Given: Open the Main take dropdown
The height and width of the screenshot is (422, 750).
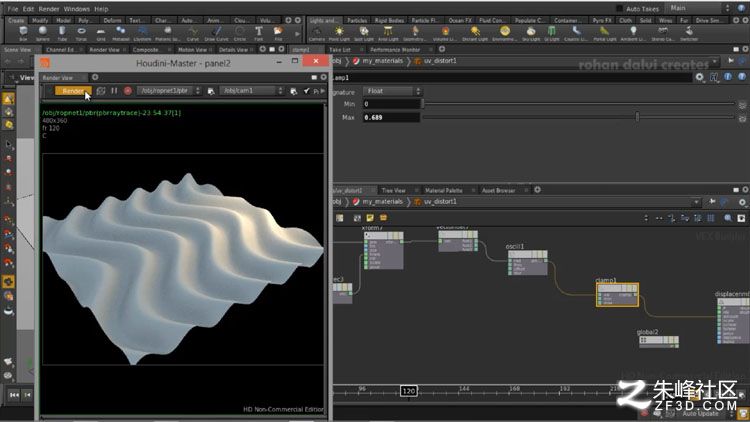Looking at the screenshot, I should 699,8.
